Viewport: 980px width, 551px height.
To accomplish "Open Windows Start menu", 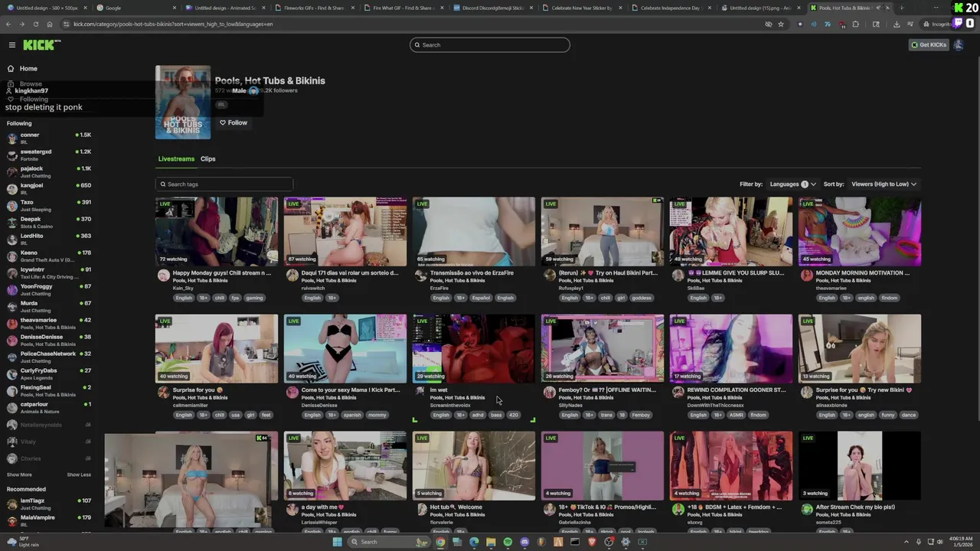I will pos(337,542).
